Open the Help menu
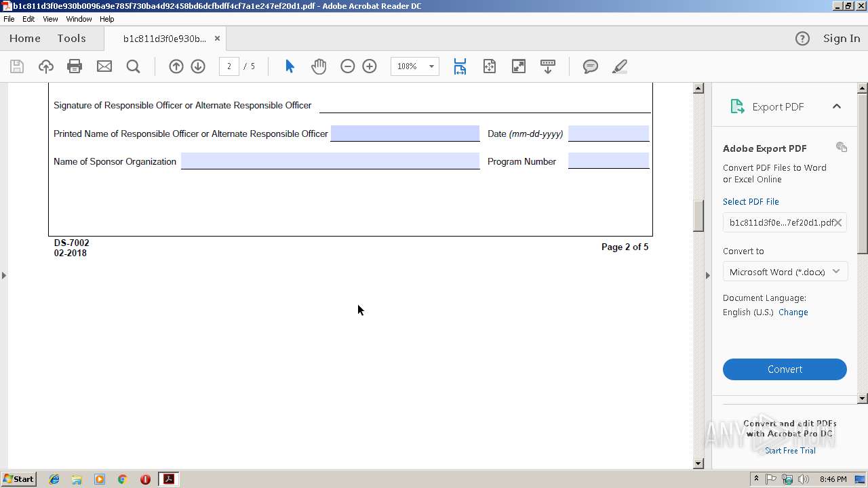This screenshot has height=488, width=868. [x=107, y=19]
